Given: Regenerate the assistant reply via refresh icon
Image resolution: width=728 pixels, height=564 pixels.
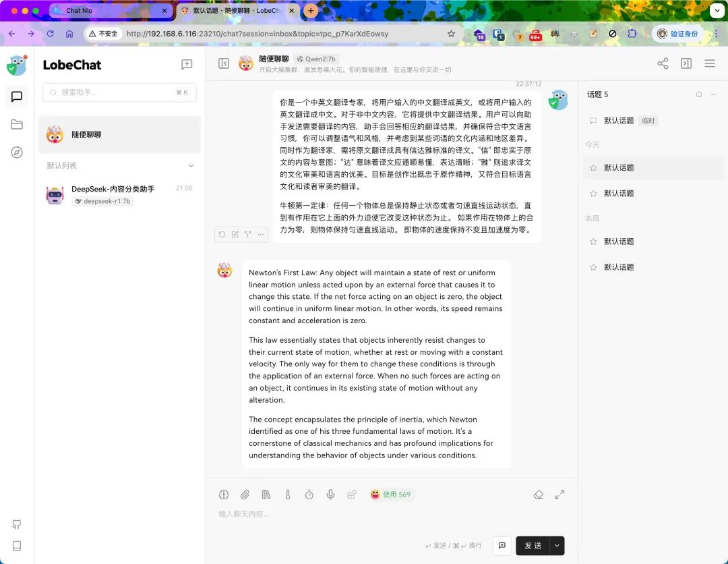Looking at the screenshot, I should (222, 234).
